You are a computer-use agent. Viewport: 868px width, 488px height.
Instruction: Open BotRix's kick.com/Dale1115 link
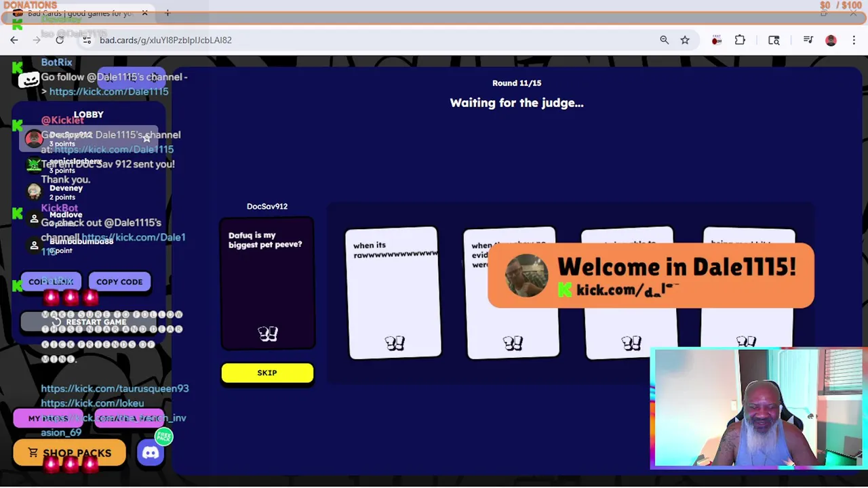(108, 91)
